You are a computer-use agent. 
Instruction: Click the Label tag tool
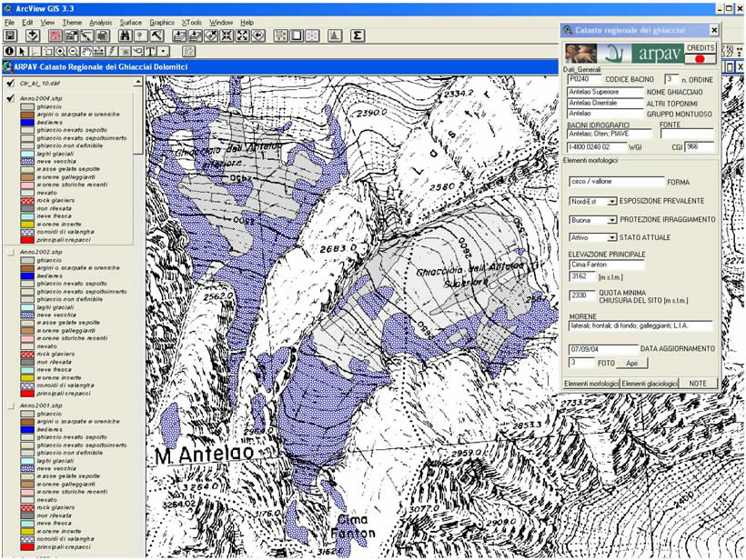(137, 51)
